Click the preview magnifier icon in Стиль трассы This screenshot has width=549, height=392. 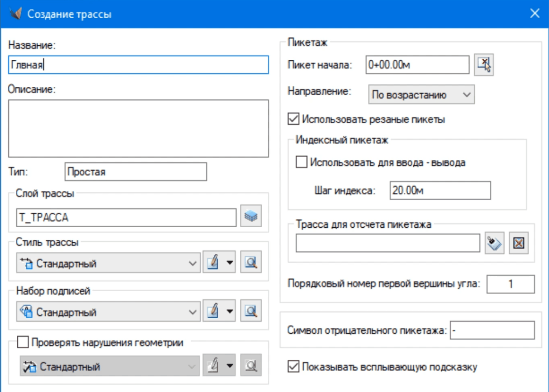[251, 263]
